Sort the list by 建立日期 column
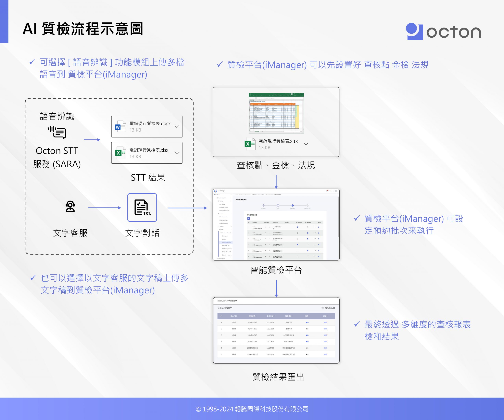 pyautogui.click(x=252, y=316)
